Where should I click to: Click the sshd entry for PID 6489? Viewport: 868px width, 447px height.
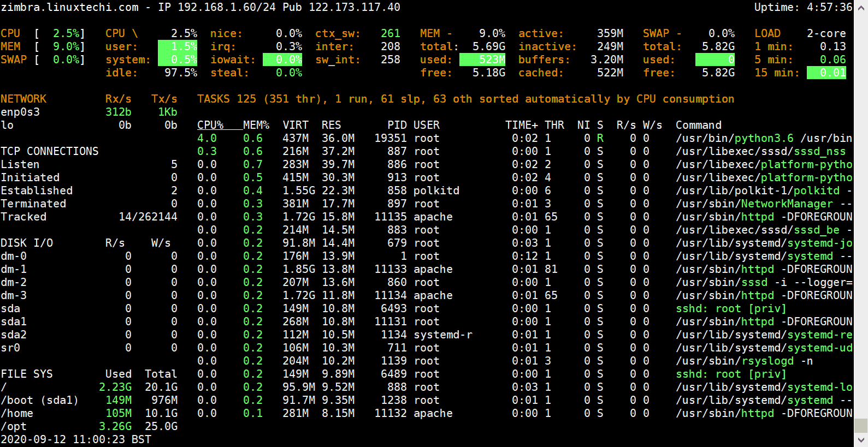coord(731,374)
